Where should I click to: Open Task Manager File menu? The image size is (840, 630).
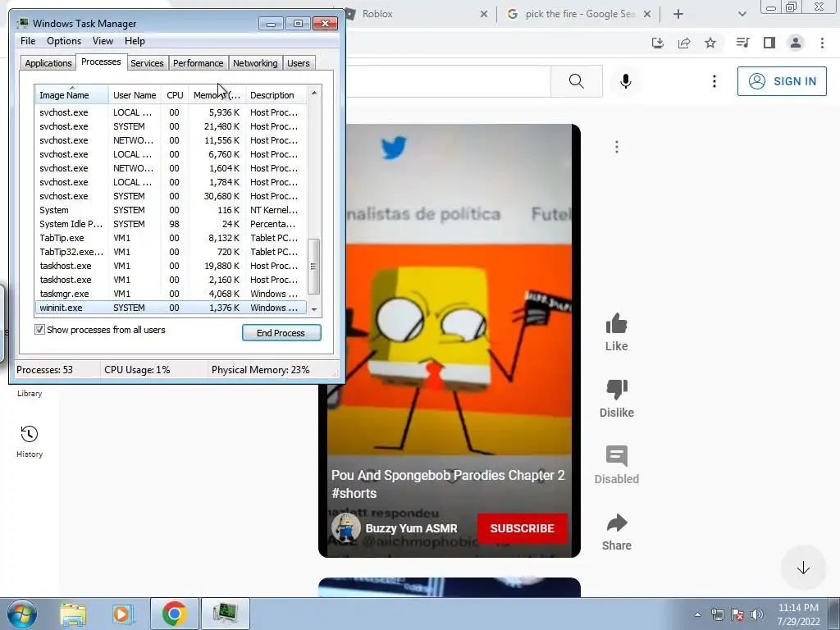(28, 41)
